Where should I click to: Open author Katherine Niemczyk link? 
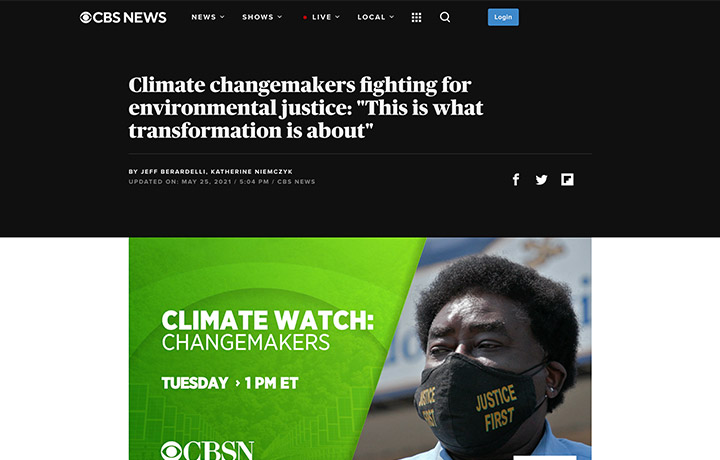(252, 172)
